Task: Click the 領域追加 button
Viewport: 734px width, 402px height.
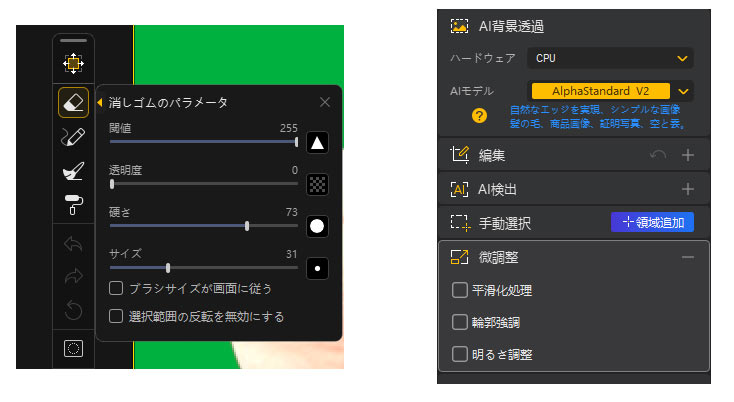Action: pos(653,222)
